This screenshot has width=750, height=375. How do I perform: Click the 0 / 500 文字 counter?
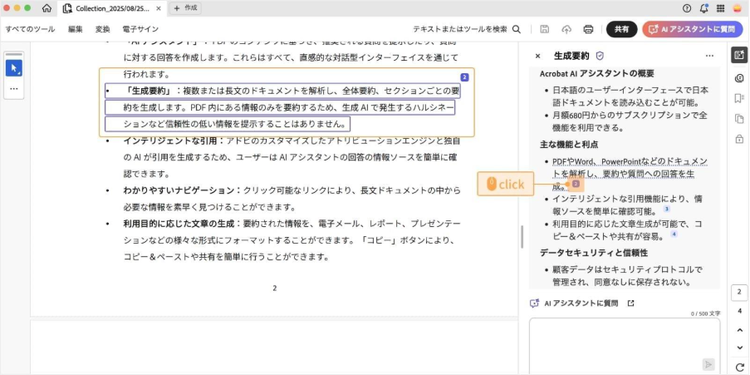pos(706,313)
